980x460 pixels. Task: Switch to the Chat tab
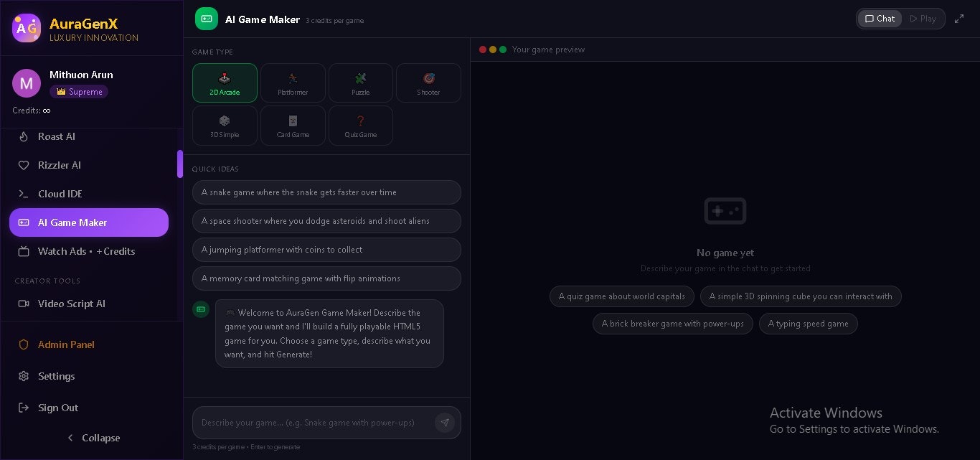pos(880,19)
